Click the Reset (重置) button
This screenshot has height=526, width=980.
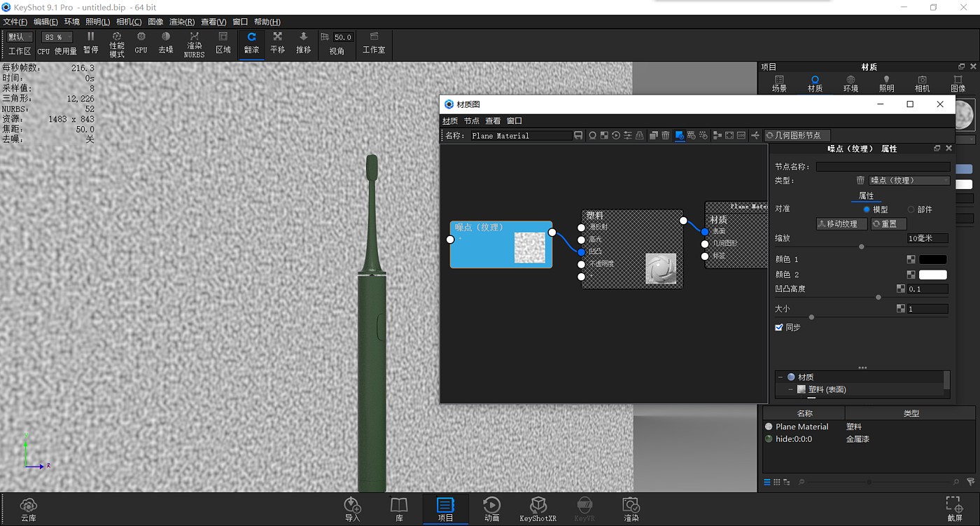pos(888,224)
